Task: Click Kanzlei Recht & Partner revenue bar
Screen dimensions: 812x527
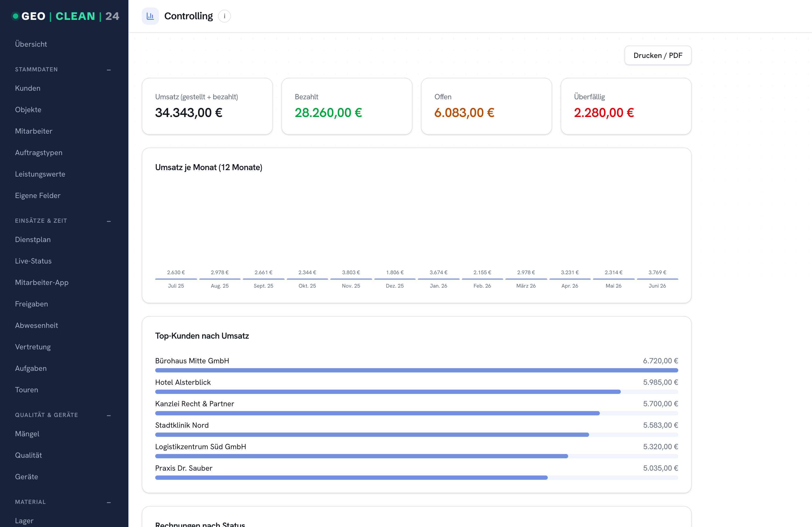Action: coord(377,413)
